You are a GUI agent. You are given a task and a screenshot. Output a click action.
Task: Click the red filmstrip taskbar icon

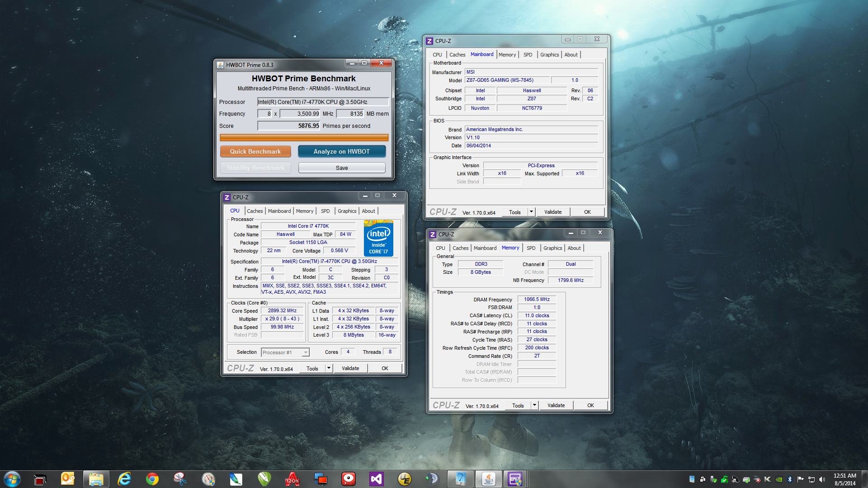(x=40, y=479)
